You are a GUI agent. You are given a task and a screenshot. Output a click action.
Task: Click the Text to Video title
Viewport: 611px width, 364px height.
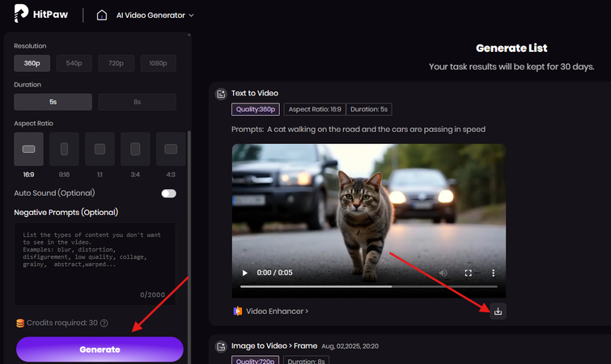pos(255,93)
